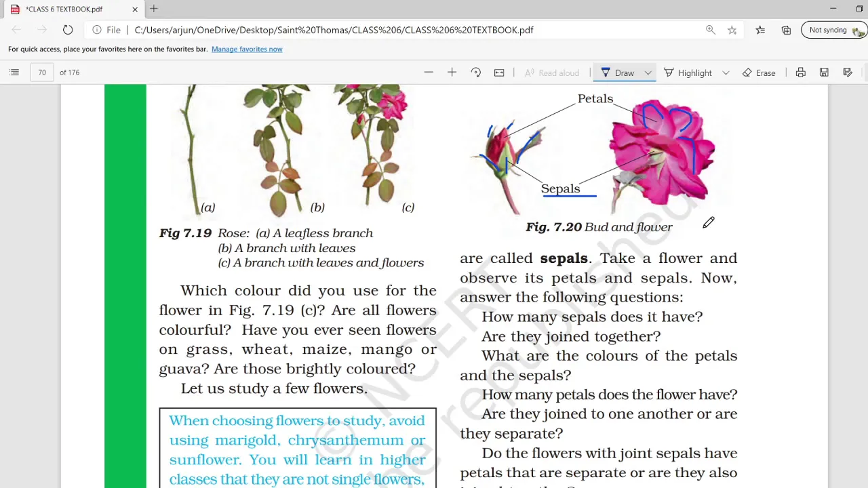
Task: Go forward with arrow button
Action: (x=42, y=30)
